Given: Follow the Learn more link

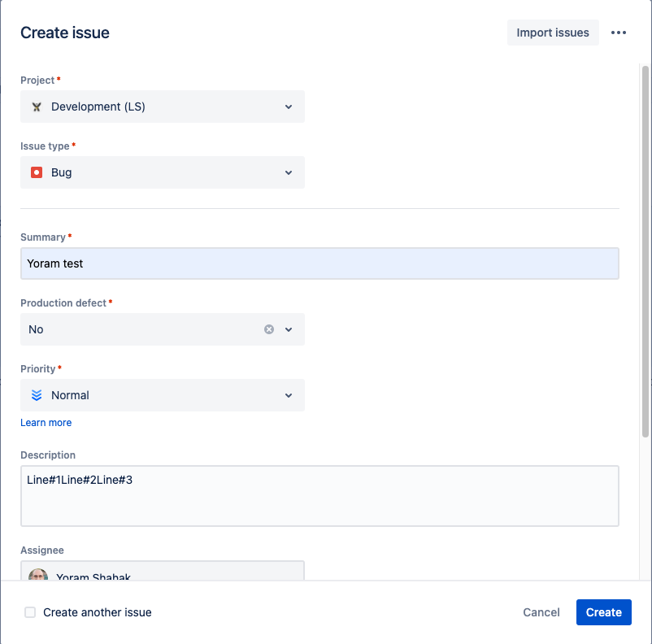Looking at the screenshot, I should pyautogui.click(x=46, y=423).
